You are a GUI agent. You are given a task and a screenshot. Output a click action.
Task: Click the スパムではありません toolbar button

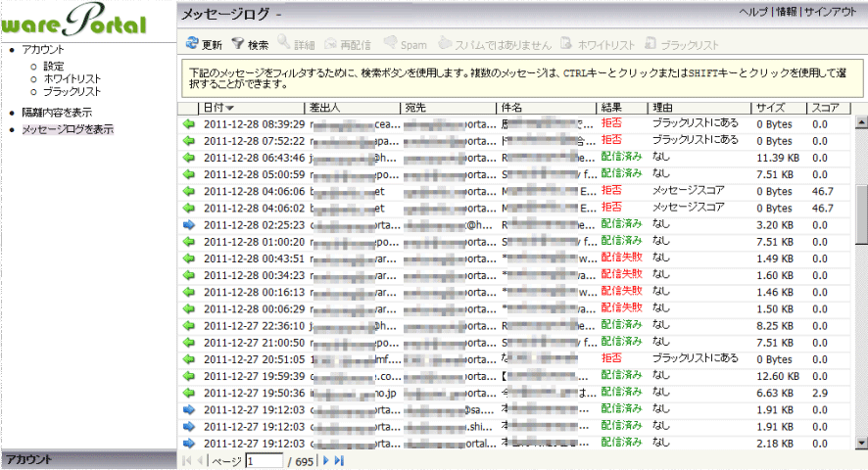click(x=446, y=45)
